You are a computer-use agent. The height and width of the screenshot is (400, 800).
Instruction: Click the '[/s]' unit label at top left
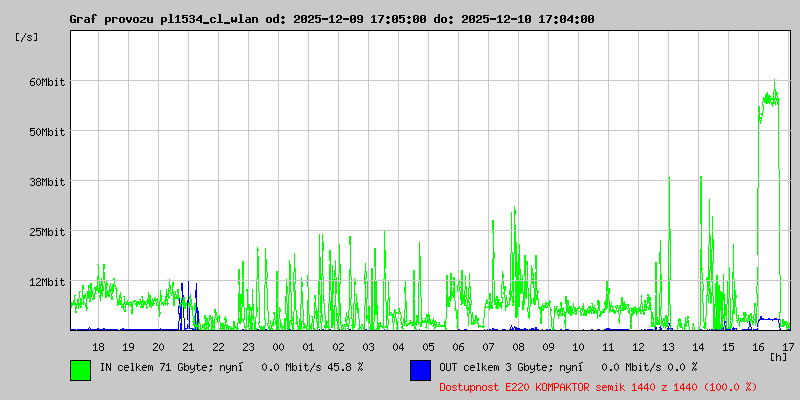tap(27, 37)
